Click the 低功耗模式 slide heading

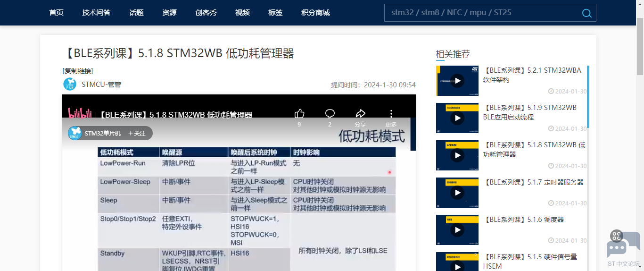[x=372, y=137]
